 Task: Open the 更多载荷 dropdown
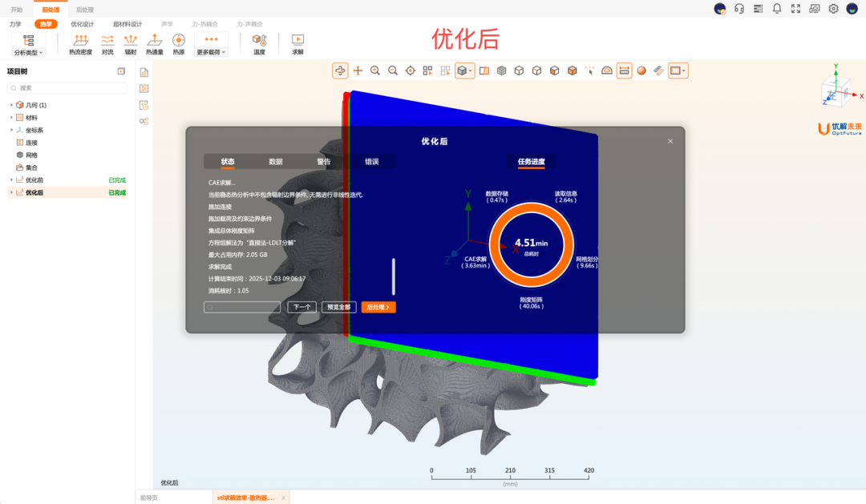point(212,52)
